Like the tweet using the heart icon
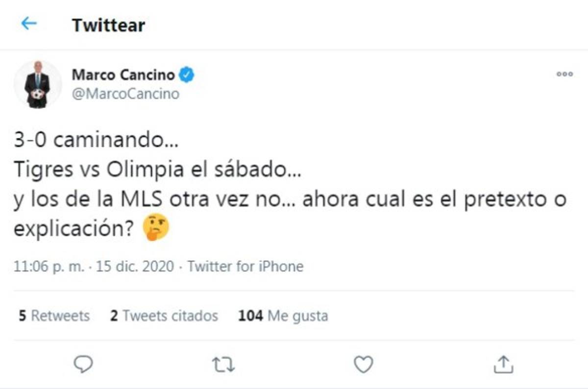 click(363, 364)
